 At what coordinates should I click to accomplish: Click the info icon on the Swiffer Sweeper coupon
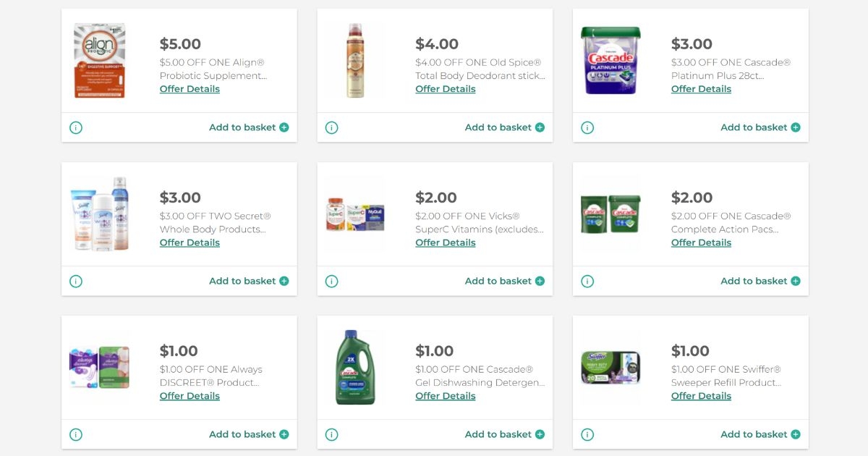(587, 434)
